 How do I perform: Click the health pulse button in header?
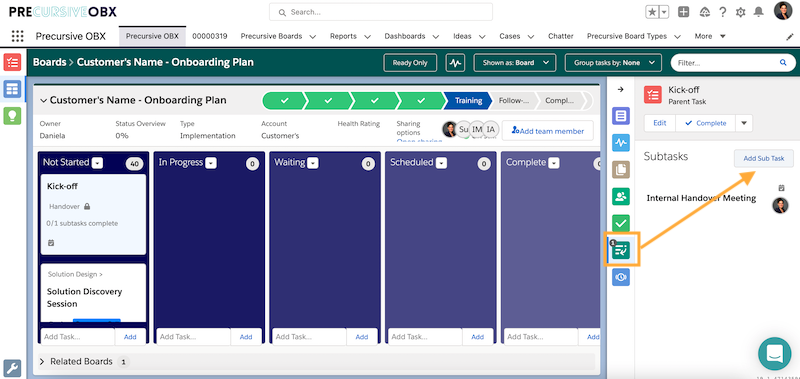(455, 63)
